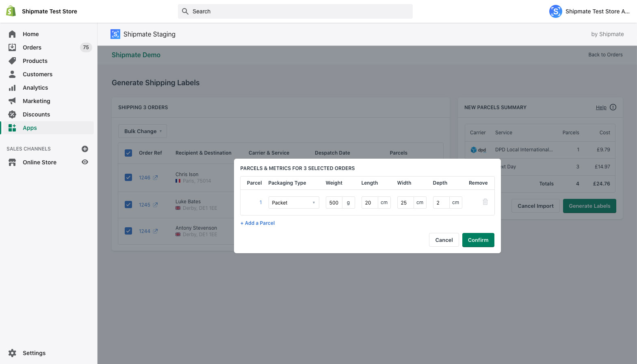This screenshot has width=637, height=364.
Task: Open order 1244 external link icon
Action: [x=155, y=231]
